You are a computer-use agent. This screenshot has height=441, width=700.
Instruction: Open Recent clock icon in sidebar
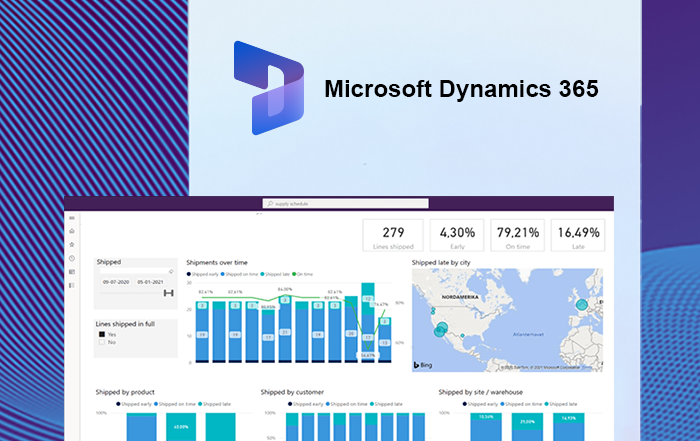72,258
